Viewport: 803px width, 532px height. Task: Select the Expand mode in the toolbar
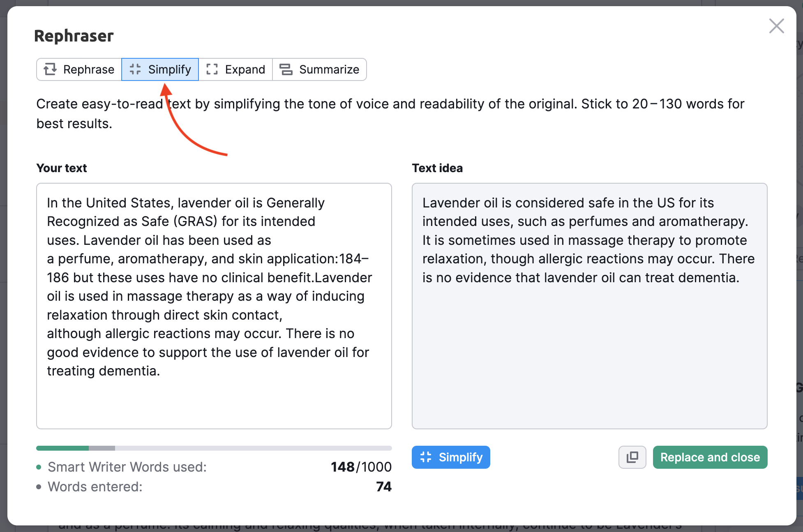235,69
